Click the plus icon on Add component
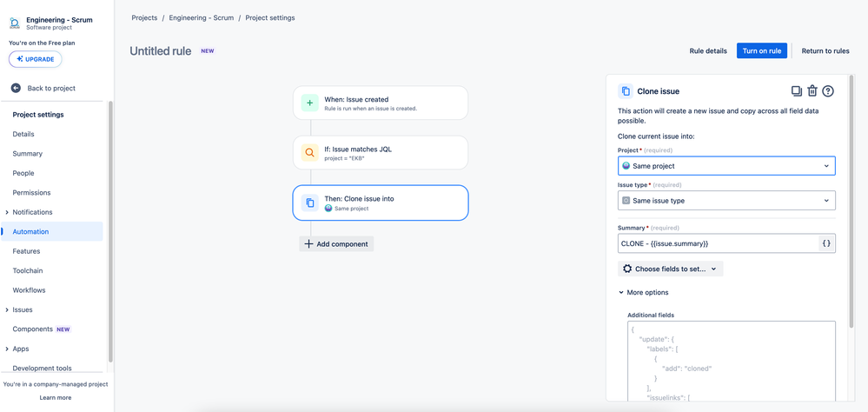This screenshot has width=868, height=412. click(309, 243)
